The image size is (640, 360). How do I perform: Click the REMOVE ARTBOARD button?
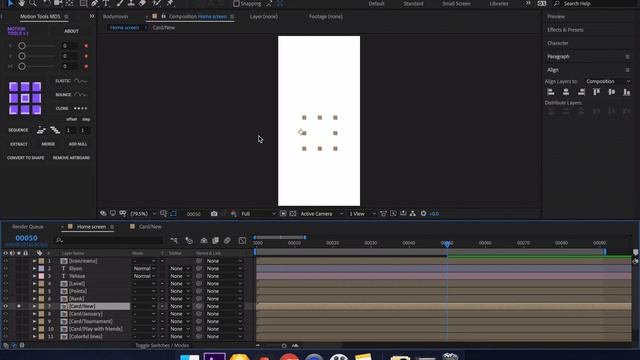[71, 158]
